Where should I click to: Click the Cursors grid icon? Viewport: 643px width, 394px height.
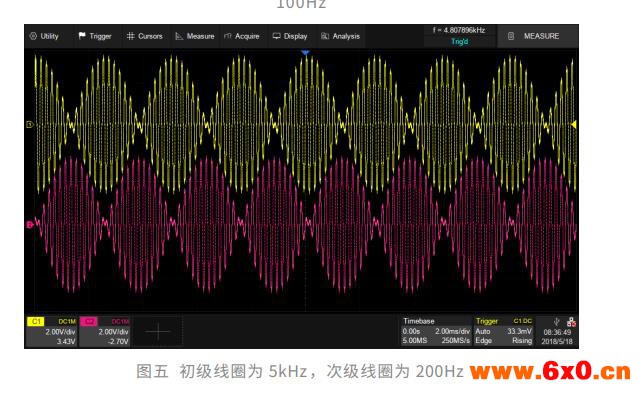130,36
